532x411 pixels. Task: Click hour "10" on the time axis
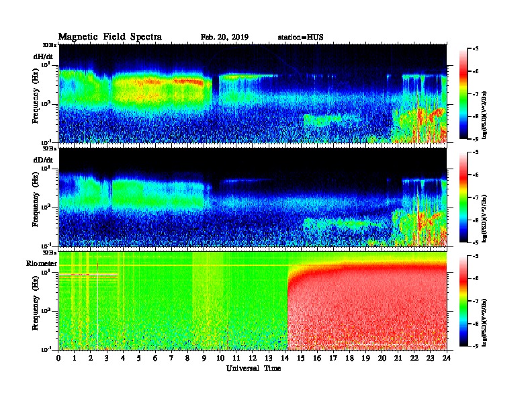coord(220,358)
